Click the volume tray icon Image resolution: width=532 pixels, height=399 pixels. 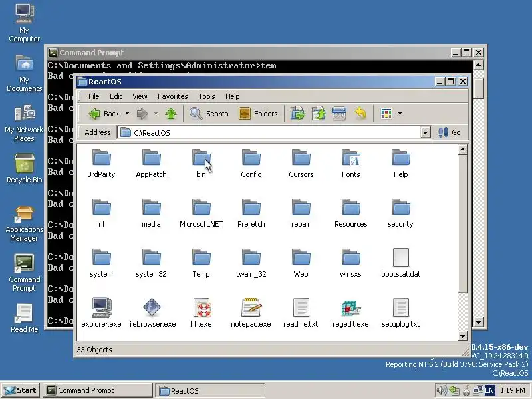441,390
